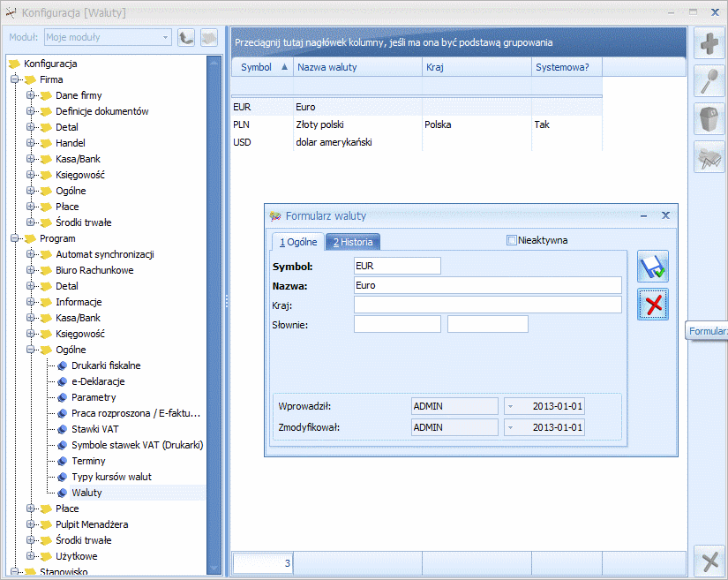This screenshot has height=580, width=728.
Task: Click the Tak value in the Systemowa? column
Action: (542, 124)
